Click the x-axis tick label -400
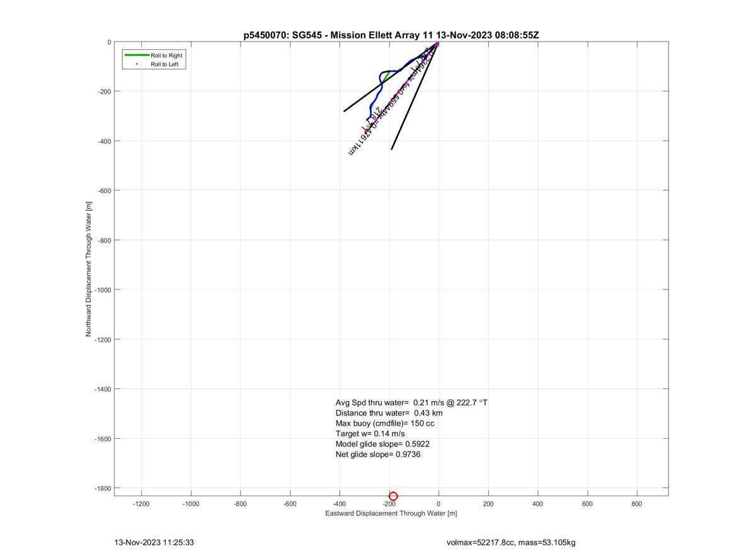The width and height of the screenshot is (756, 558). point(340,504)
